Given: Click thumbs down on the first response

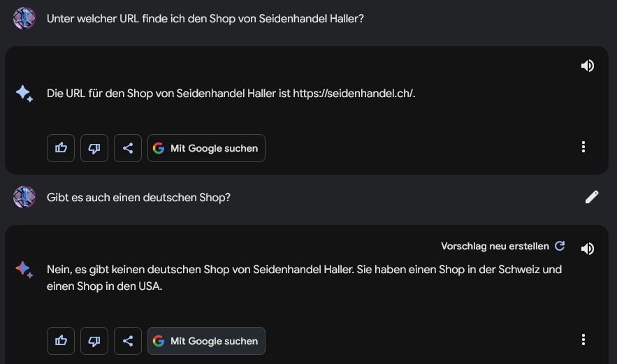Looking at the screenshot, I should pos(94,148).
